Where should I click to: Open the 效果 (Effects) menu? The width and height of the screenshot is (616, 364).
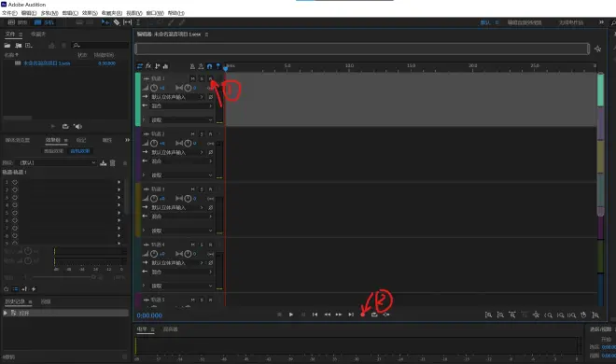click(x=90, y=13)
